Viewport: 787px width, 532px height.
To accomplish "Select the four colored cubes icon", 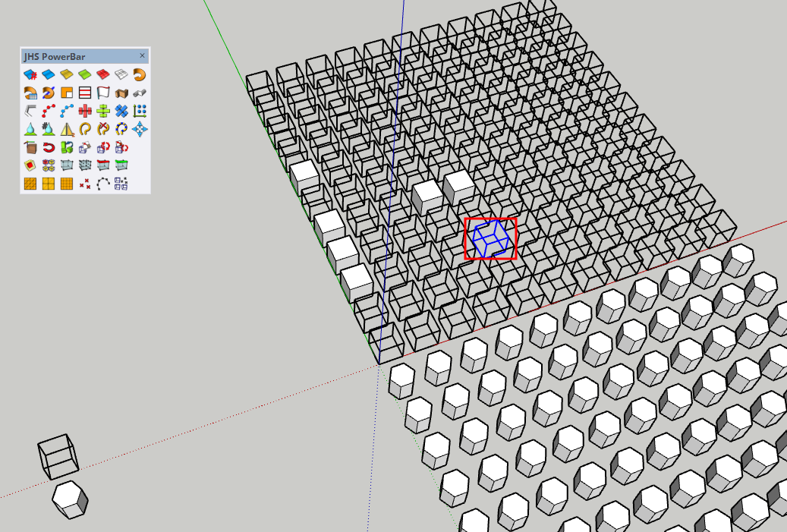I will 48,165.
